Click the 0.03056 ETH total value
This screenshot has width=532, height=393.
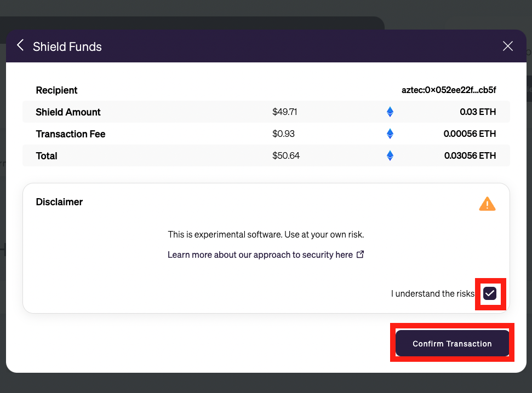click(x=470, y=155)
